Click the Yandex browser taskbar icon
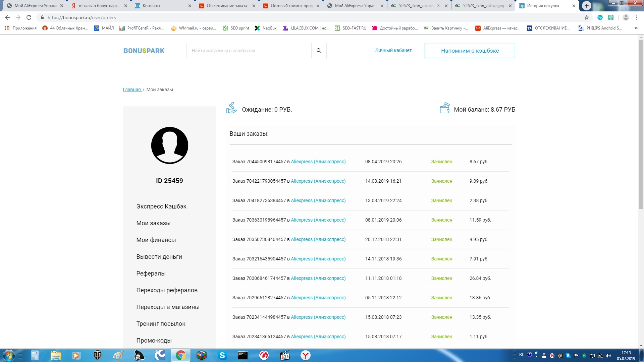 click(x=305, y=355)
